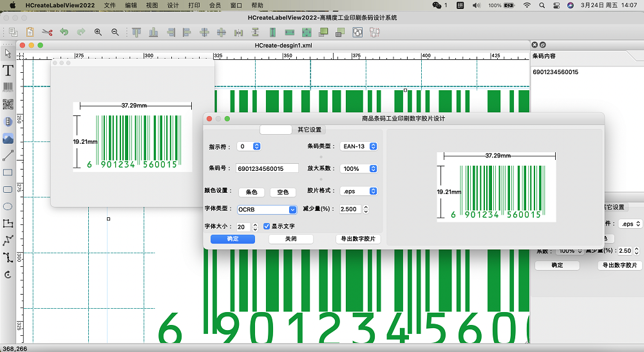Viewport: 644px width, 352px height.
Task: Click the blue 确定 button in dialog
Action: [232, 239]
